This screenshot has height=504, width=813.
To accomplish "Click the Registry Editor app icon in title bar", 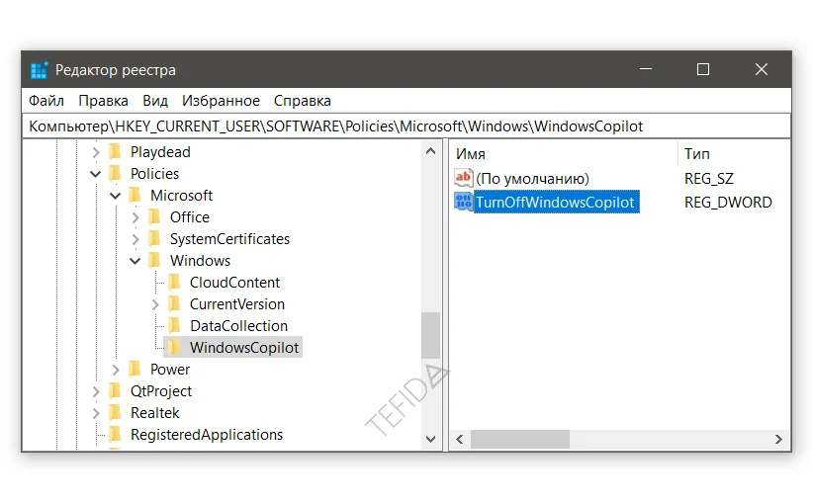I will coord(39,69).
